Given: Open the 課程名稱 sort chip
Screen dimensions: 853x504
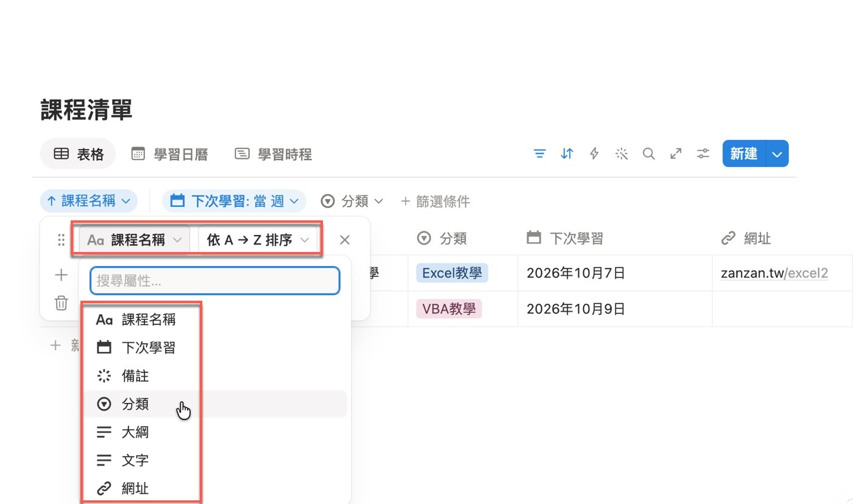Looking at the screenshot, I should 89,201.
